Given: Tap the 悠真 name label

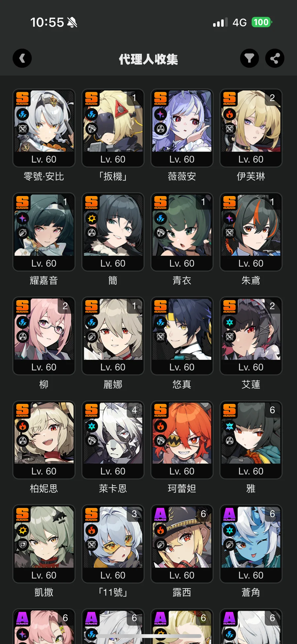Looking at the screenshot, I should pos(182,385).
